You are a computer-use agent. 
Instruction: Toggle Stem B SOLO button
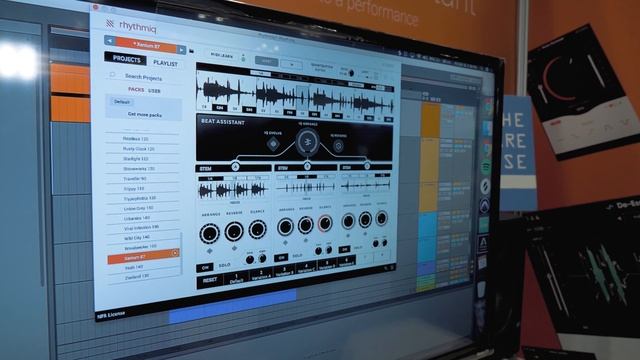[x=298, y=256]
